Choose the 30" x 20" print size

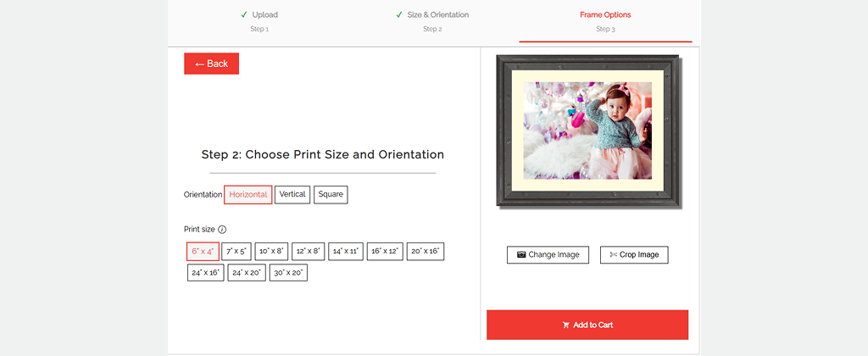pos(288,273)
